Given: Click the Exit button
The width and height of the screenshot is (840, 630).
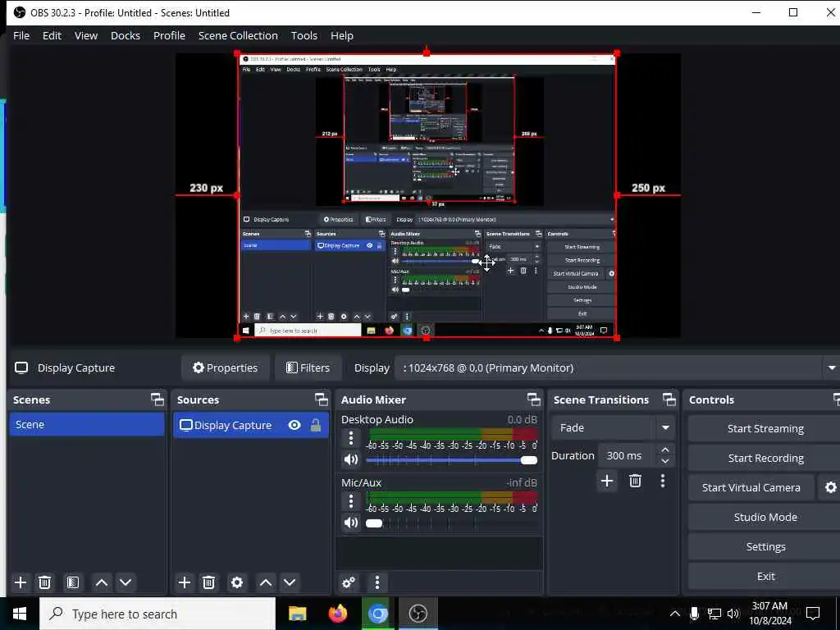Looking at the screenshot, I should coord(765,576).
